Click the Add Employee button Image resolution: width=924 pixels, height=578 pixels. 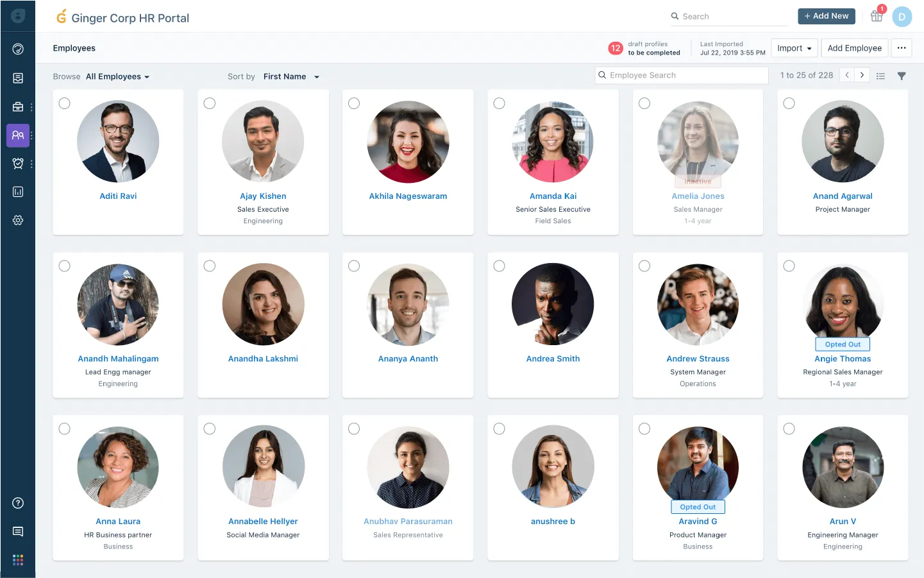click(x=855, y=48)
